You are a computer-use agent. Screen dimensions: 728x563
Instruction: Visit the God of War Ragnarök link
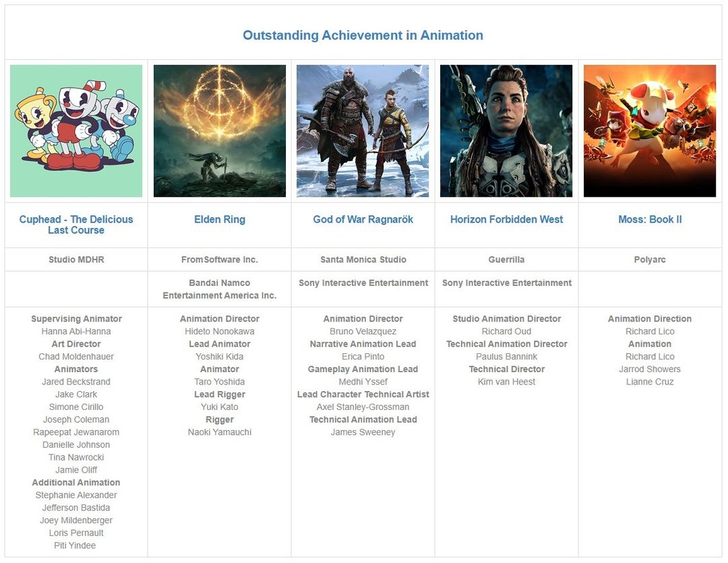[x=363, y=219]
